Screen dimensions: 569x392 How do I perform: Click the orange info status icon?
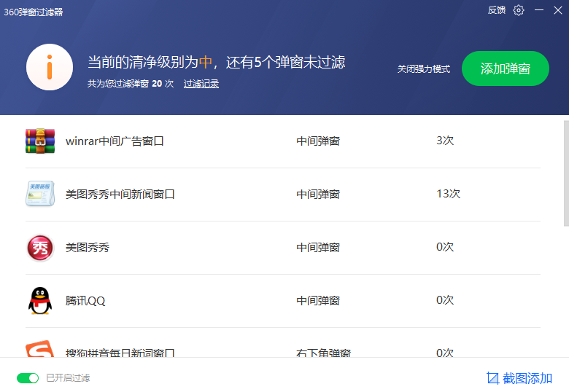tap(50, 67)
